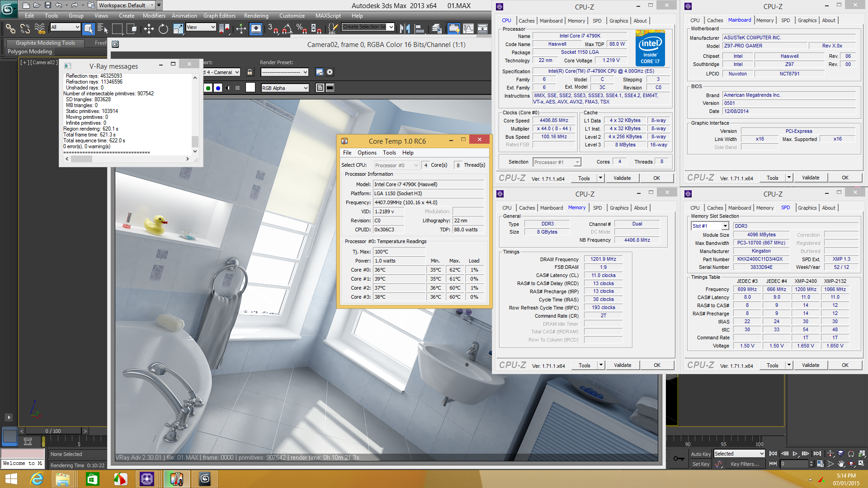868x488 pixels.
Task: Toggle the Window/Crossing selection icon
Action: [x=132, y=29]
